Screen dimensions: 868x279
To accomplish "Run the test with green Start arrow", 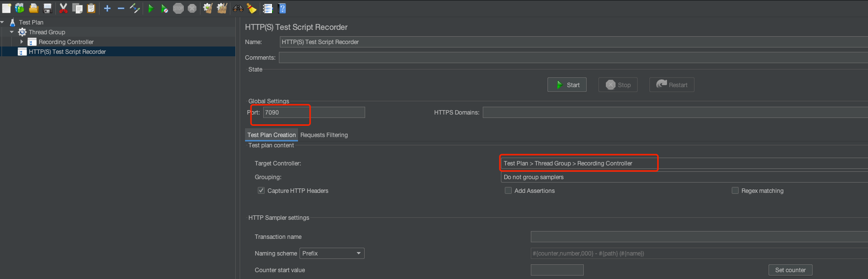I will [x=151, y=8].
